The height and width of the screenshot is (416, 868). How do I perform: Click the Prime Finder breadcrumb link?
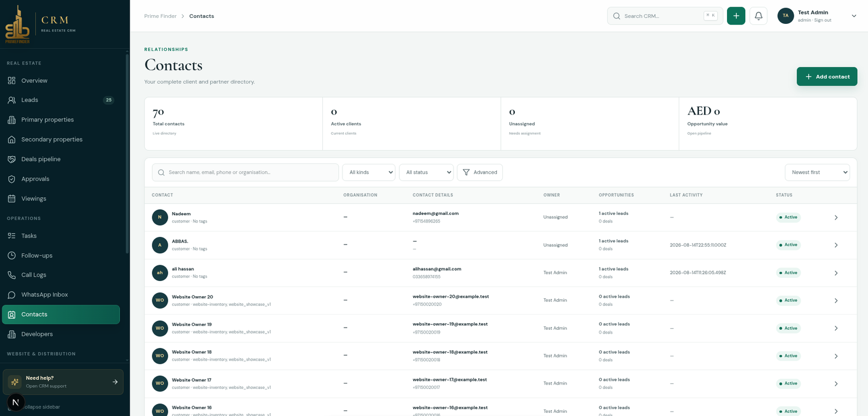(x=160, y=16)
